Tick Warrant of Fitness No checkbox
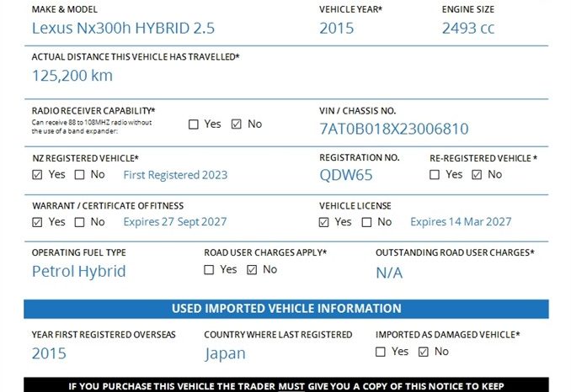The height and width of the screenshot is (392, 571). pyautogui.click(x=79, y=222)
